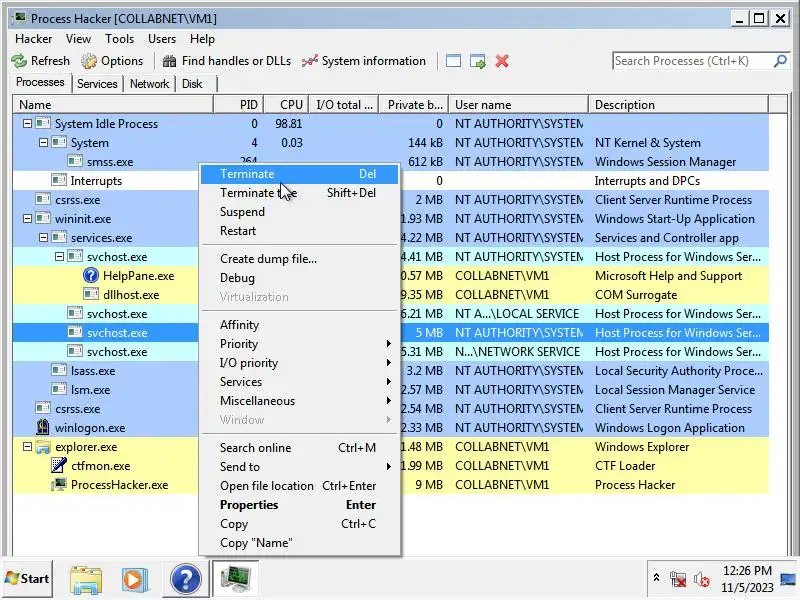Click the Refresh toolbar icon
Image resolution: width=800 pixels, height=600 pixels.
point(19,61)
